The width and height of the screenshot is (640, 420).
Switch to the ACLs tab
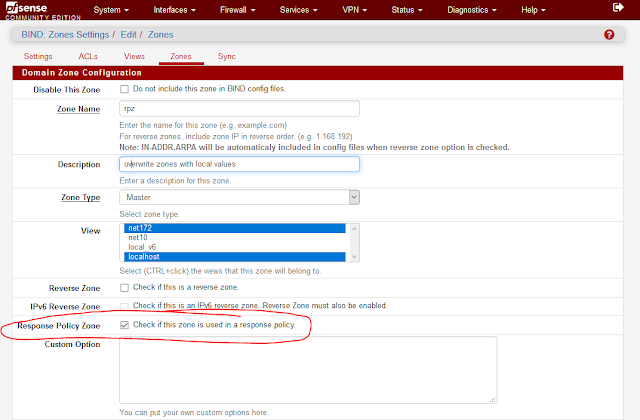point(87,57)
